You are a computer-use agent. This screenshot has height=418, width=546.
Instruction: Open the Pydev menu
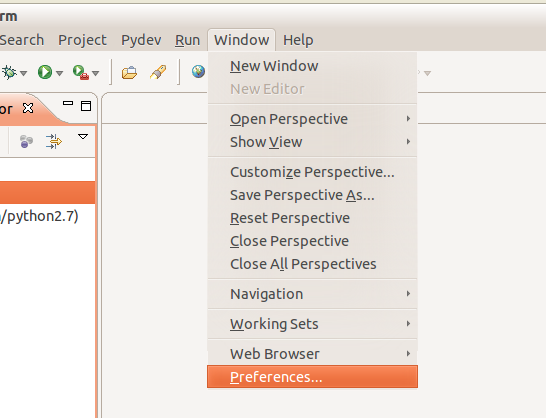coord(141,40)
